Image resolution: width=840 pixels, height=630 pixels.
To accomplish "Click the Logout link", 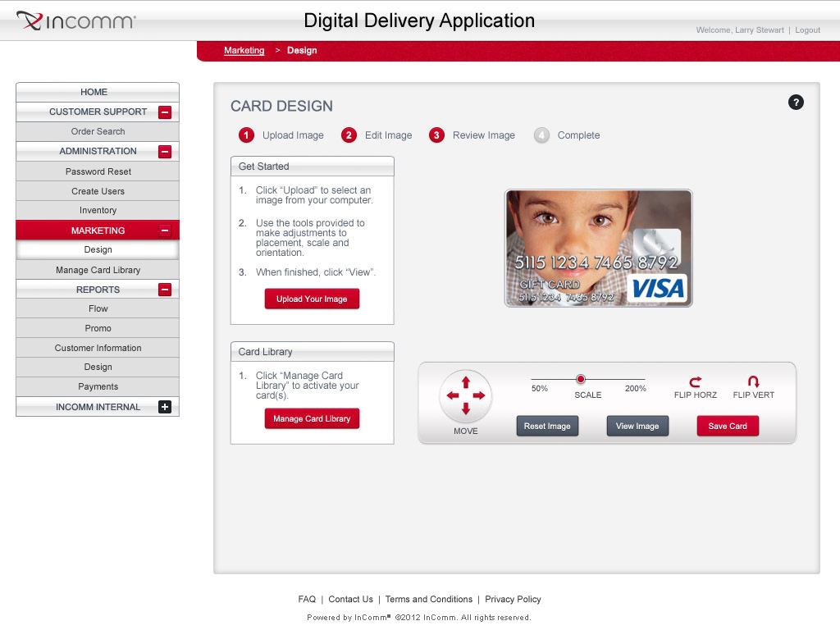I will tap(807, 30).
